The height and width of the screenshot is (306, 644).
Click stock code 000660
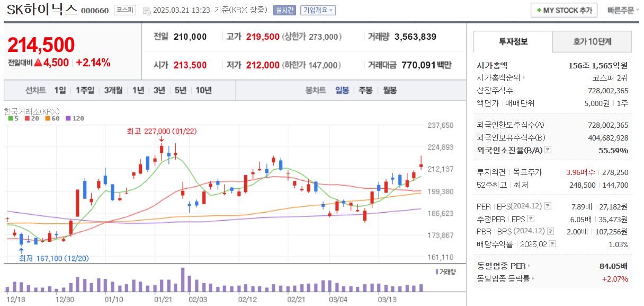click(x=95, y=11)
